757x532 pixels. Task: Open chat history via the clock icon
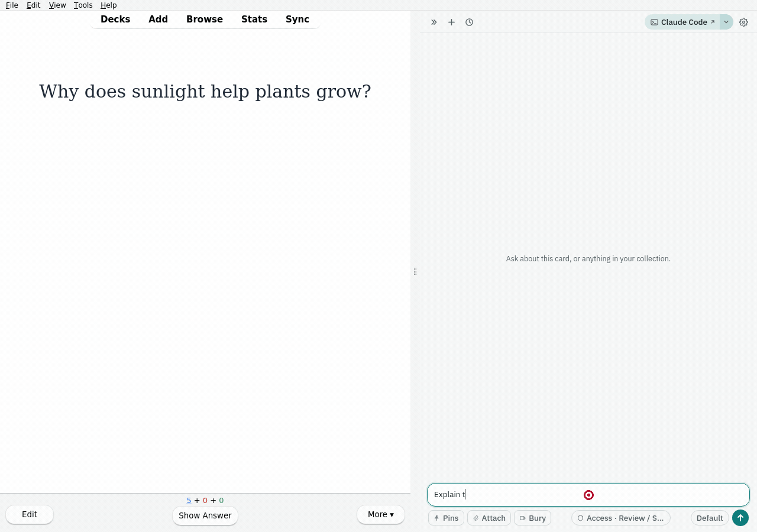pyautogui.click(x=469, y=22)
